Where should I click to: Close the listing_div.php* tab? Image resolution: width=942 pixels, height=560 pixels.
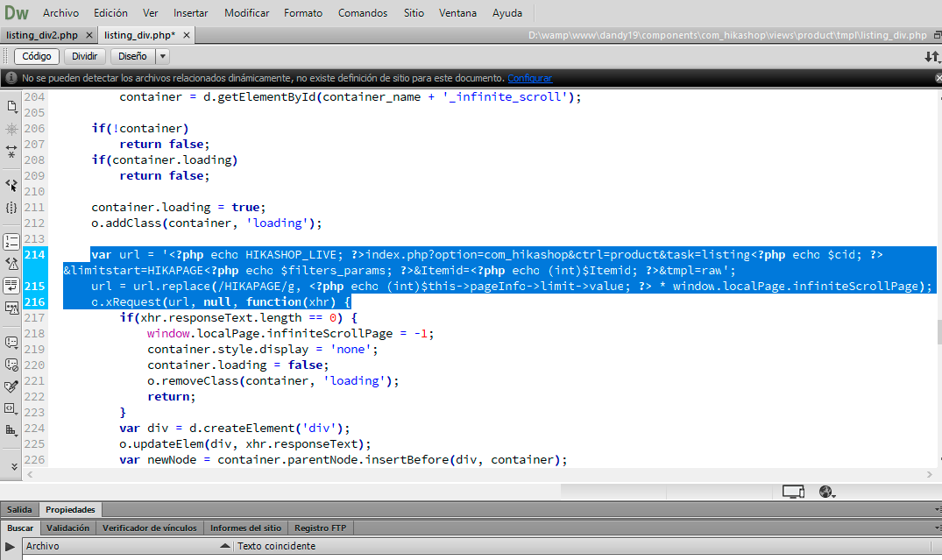click(187, 35)
